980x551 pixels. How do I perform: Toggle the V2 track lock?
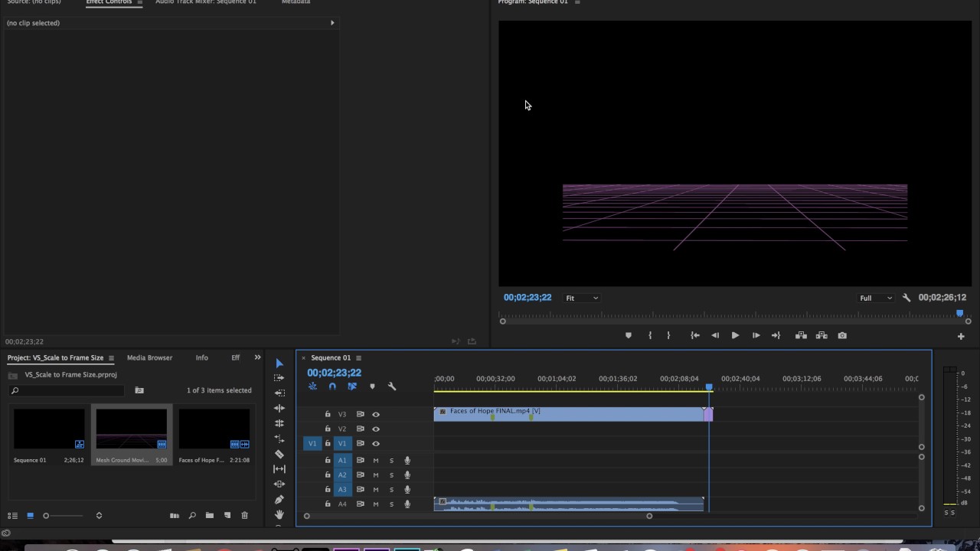click(x=328, y=429)
